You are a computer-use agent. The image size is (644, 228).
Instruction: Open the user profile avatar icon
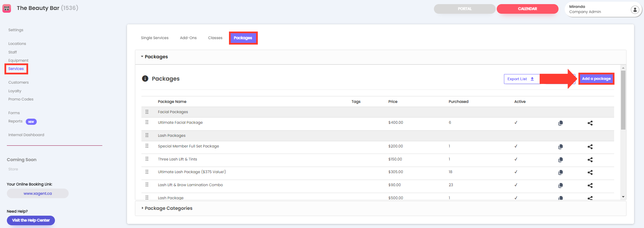[x=635, y=10]
